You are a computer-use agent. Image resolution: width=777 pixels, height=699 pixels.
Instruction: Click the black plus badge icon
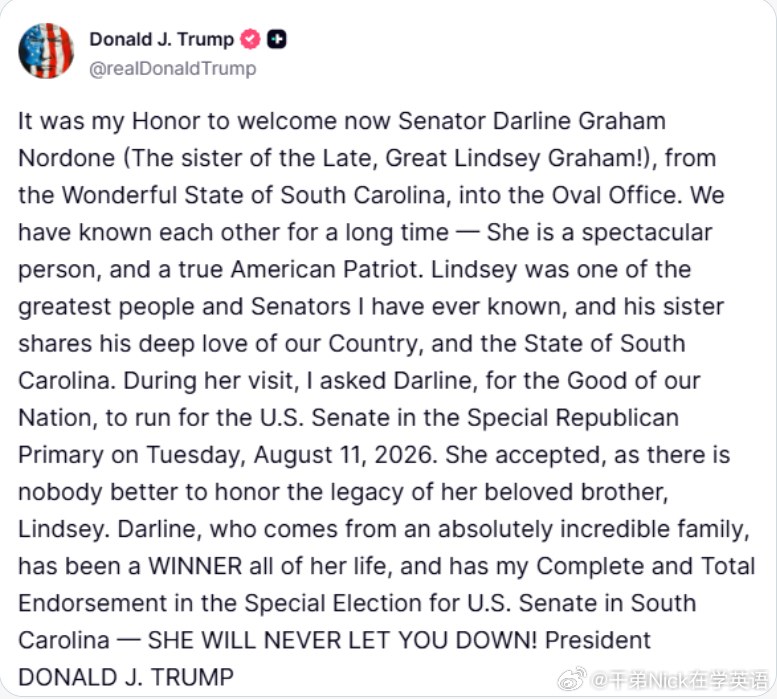click(277, 39)
